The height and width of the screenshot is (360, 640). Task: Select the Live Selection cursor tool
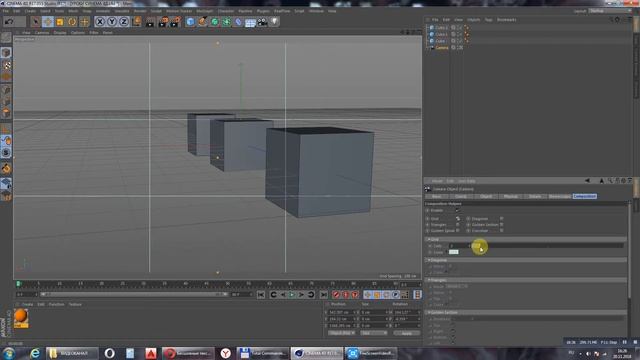(36, 22)
